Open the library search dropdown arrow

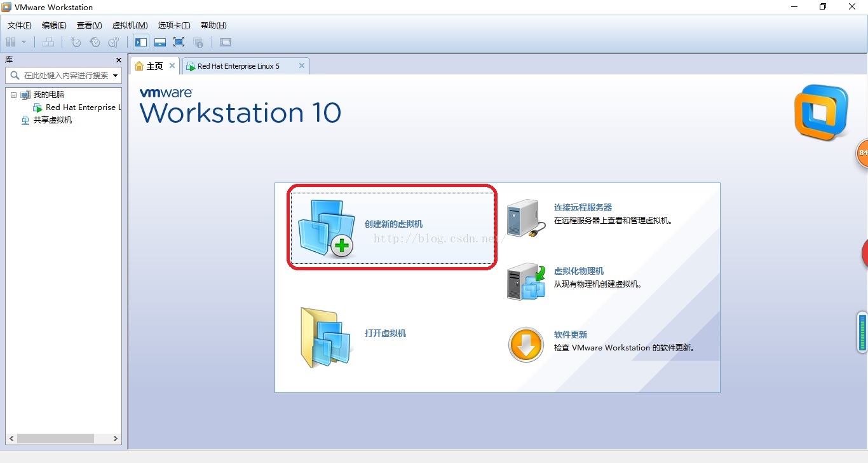tap(116, 75)
